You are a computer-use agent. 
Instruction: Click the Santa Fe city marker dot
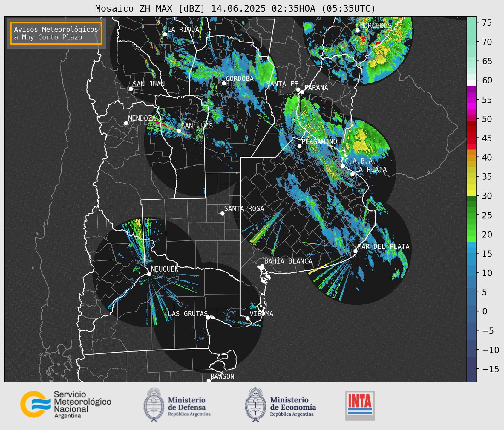[x=298, y=89]
